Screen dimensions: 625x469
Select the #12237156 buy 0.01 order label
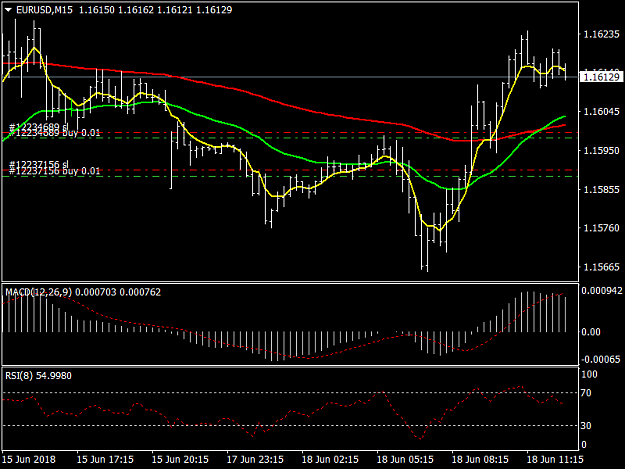pyautogui.click(x=55, y=171)
